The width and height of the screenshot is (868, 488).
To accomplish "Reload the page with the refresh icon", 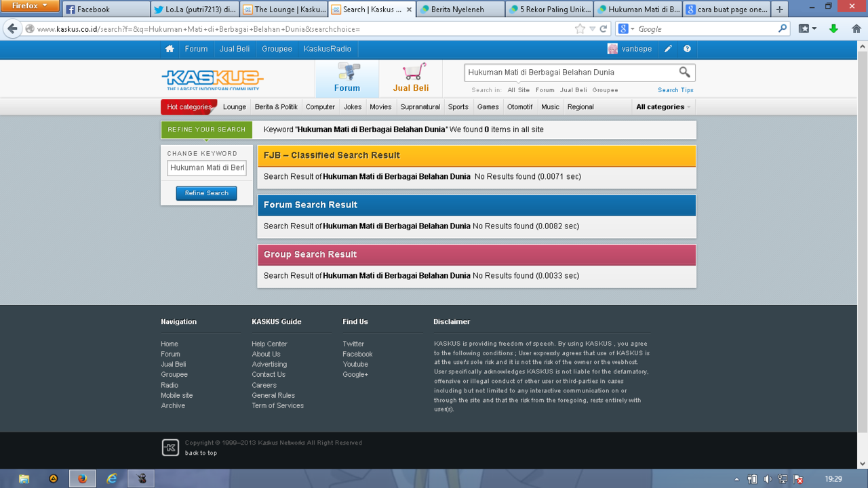I will (x=604, y=29).
